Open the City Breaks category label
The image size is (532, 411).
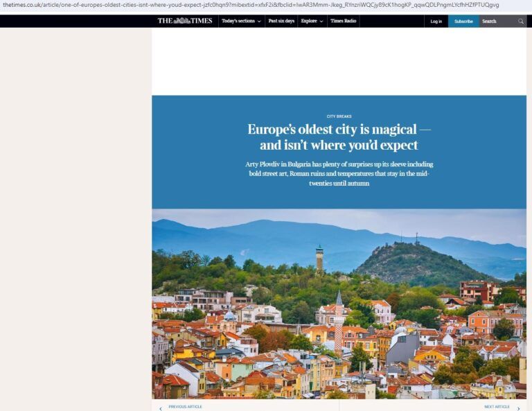click(339, 116)
